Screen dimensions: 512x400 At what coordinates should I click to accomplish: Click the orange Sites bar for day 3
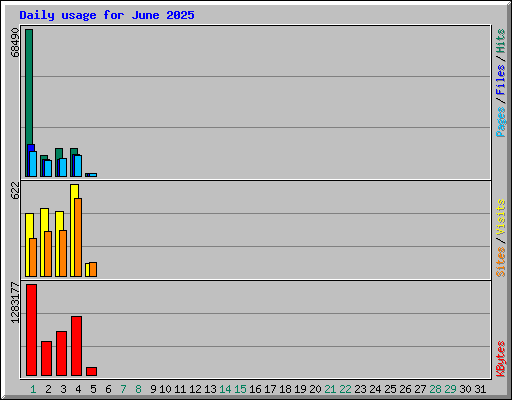click(63, 253)
